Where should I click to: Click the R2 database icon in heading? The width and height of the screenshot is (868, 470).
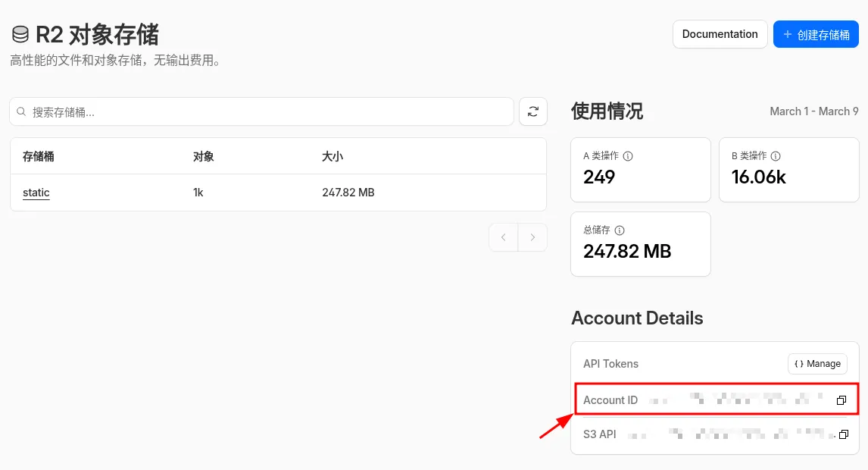click(x=20, y=35)
